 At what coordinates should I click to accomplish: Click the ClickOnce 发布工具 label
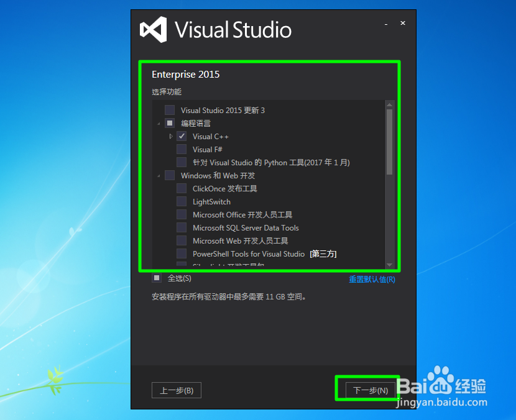pyautogui.click(x=225, y=189)
